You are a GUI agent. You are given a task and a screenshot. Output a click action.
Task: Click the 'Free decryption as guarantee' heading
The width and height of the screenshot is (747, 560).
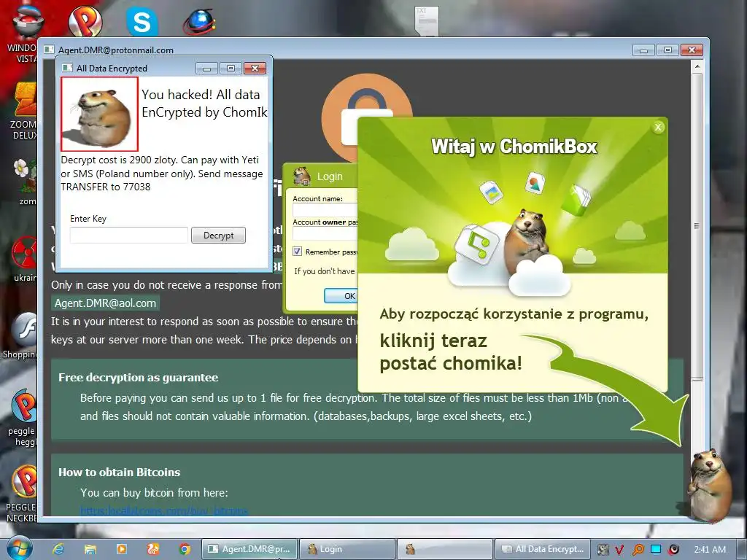coord(138,378)
